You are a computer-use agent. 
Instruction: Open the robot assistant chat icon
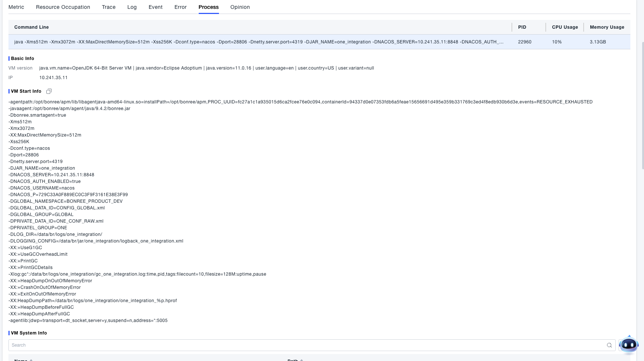(629, 345)
